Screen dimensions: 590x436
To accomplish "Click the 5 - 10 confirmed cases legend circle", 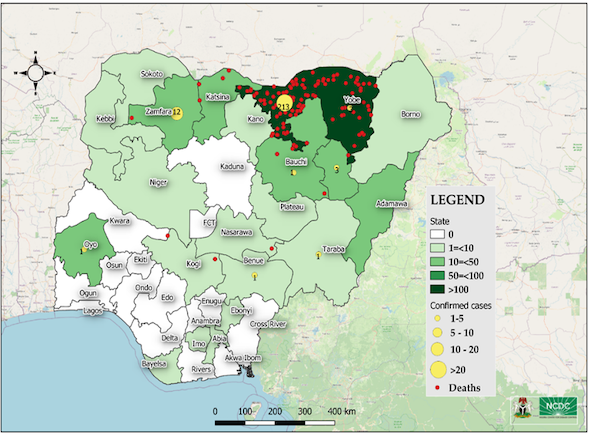I will (437, 333).
